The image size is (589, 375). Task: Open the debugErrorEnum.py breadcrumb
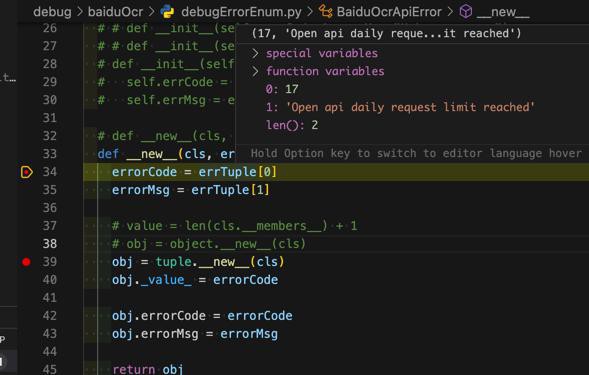(x=241, y=12)
